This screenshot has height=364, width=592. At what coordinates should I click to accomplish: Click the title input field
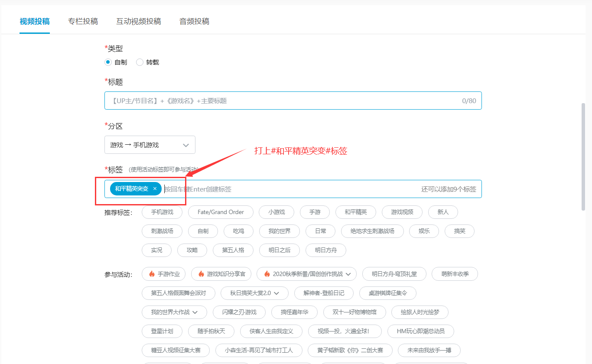coord(293,101)
